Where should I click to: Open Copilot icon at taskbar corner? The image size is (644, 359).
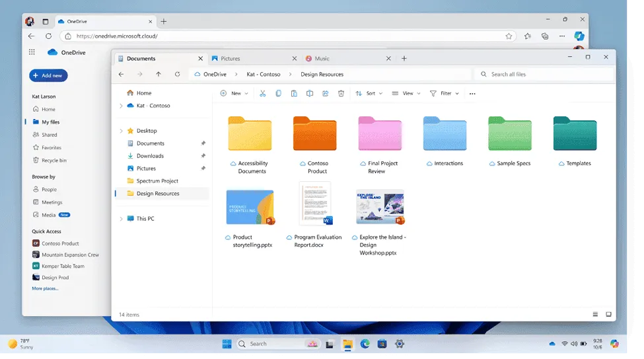[x=614, y=344]
